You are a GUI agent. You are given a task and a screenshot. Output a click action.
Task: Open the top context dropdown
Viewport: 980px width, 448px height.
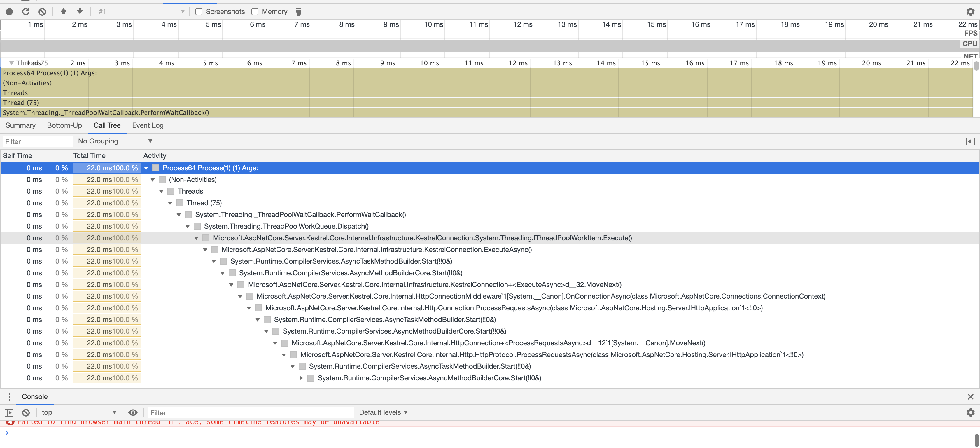79,413
